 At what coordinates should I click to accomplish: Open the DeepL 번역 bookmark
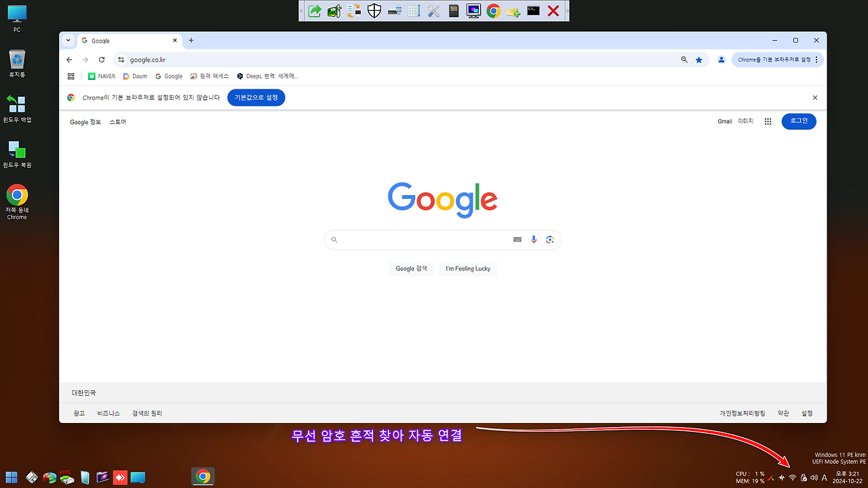(x=267, y=77)
